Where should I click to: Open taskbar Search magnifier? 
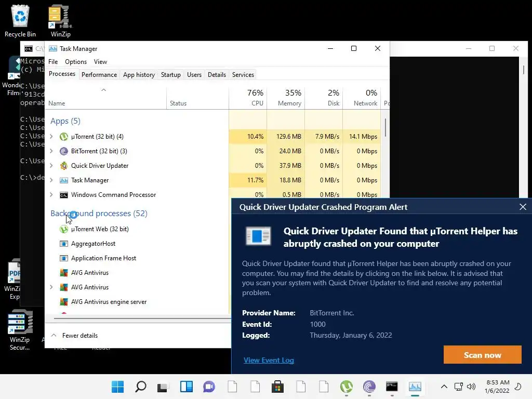pos(140,387)
